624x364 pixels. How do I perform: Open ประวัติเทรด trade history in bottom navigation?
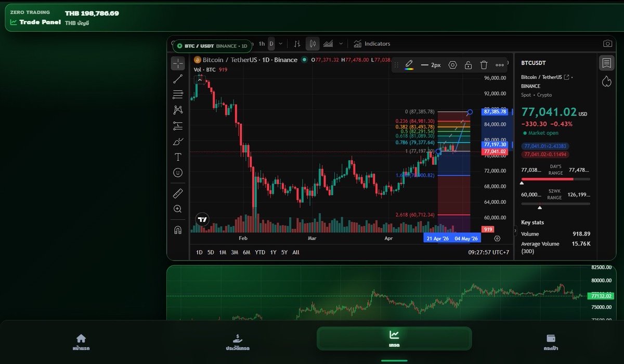[x=237, y=341]
